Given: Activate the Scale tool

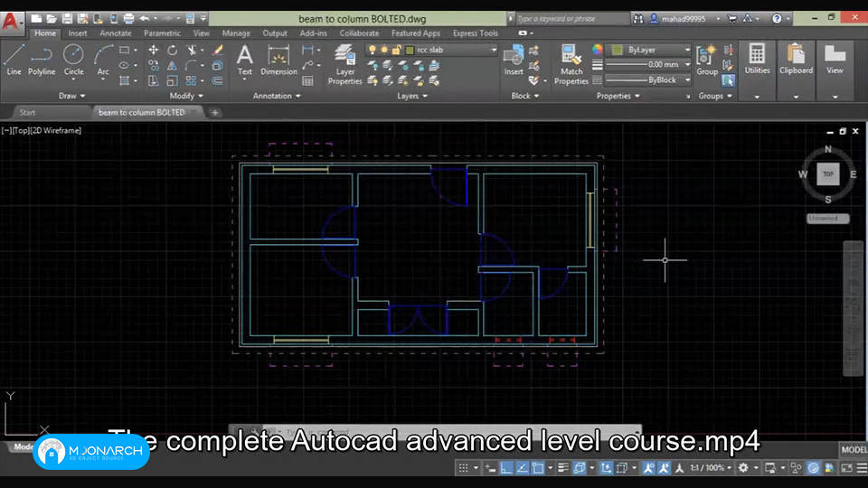Looking at the screenshot, I should (172, 80).
